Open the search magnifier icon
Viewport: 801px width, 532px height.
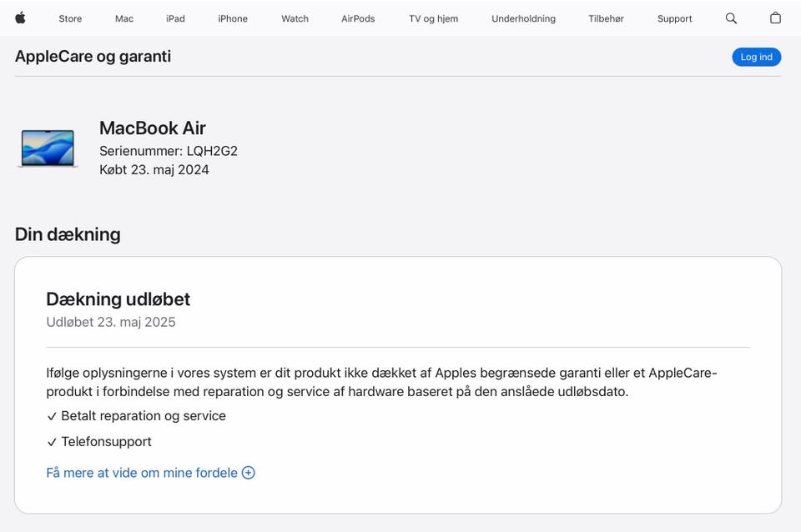(x=731, y=18)
